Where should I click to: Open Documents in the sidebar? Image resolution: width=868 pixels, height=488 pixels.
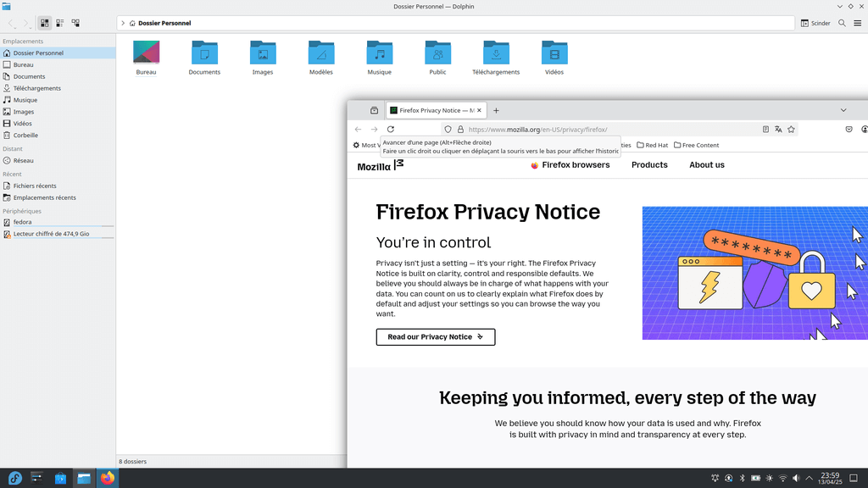tap(58, 76)
